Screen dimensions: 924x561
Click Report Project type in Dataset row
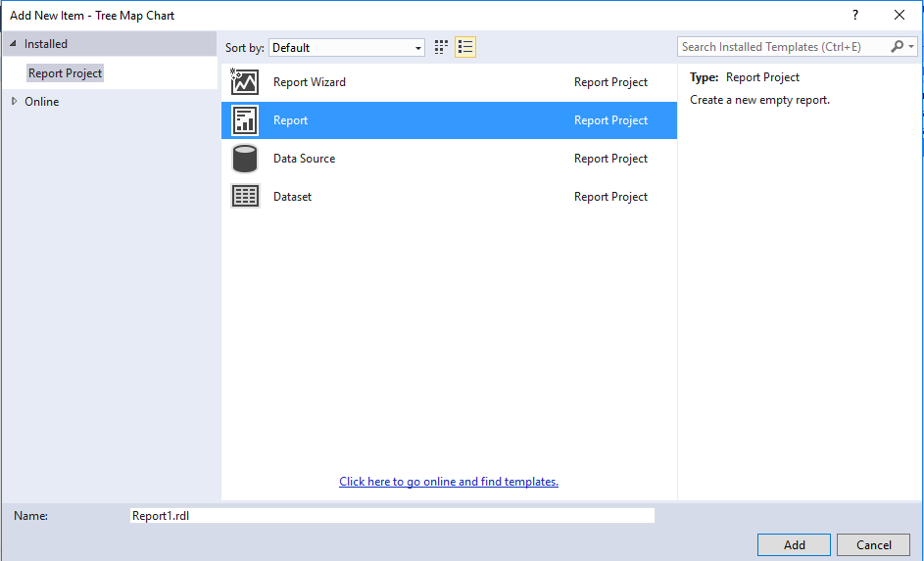coord(610,197)
